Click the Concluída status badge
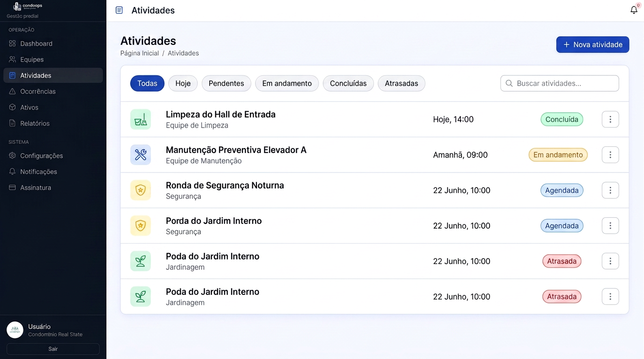Image resolution: width=644 pixels, height=359 pixels. click(x=562, y=119)
